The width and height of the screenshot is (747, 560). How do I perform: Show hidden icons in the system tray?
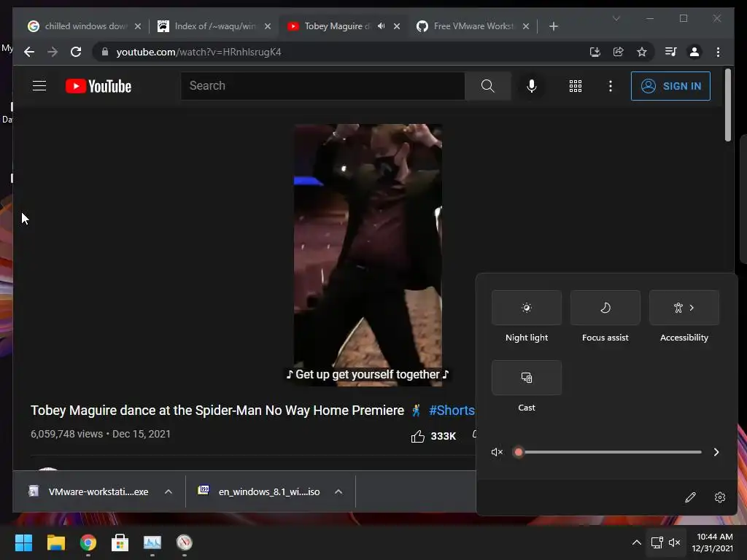(x=636, y=542)
